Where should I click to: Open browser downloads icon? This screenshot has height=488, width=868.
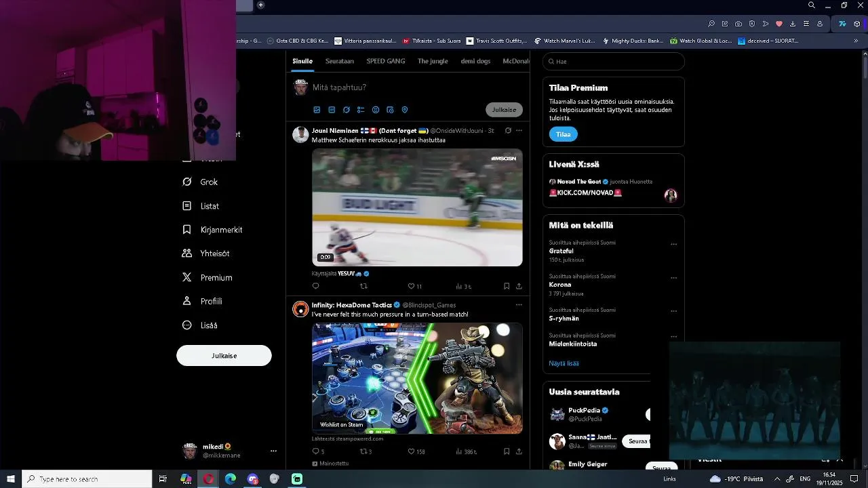[x=793, y=24]
